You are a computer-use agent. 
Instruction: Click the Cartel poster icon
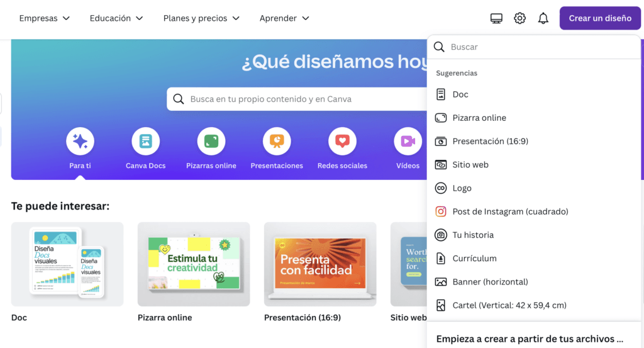(441, 305)
